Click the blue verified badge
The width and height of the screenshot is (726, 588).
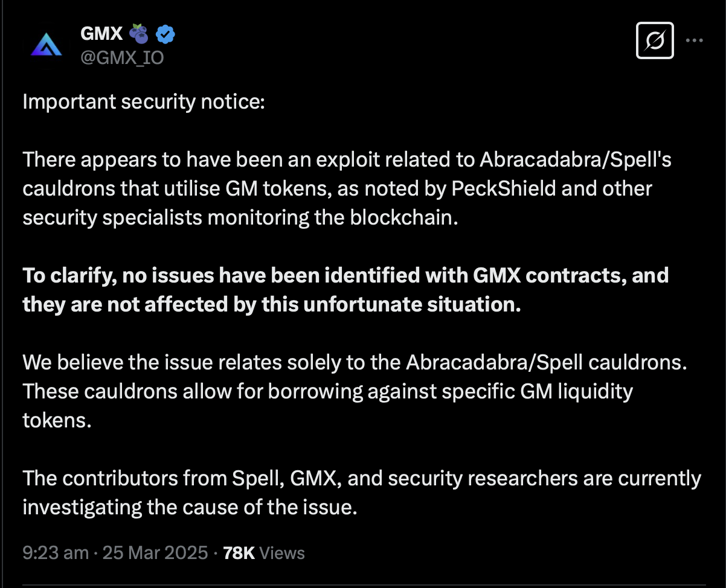coord(165,35)
